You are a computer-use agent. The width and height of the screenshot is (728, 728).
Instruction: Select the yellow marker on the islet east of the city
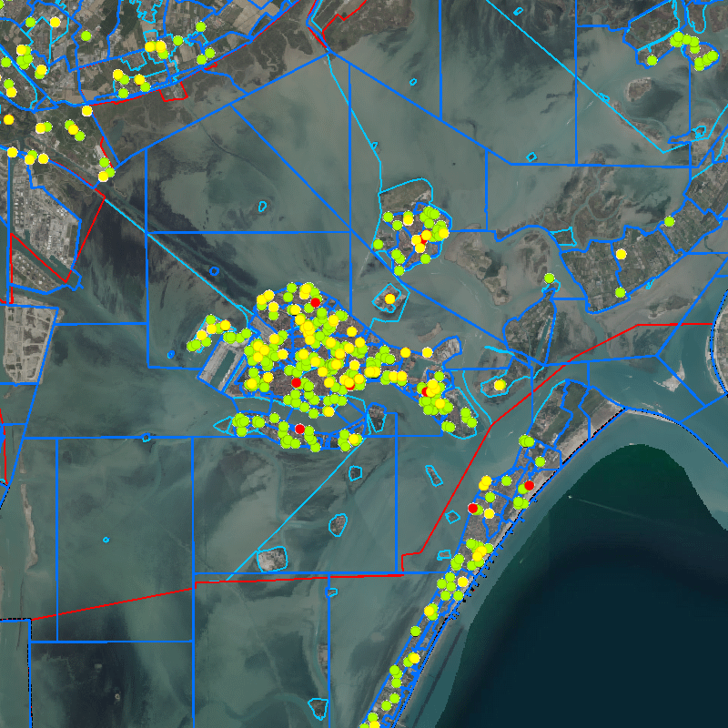(x=500, y=385)
